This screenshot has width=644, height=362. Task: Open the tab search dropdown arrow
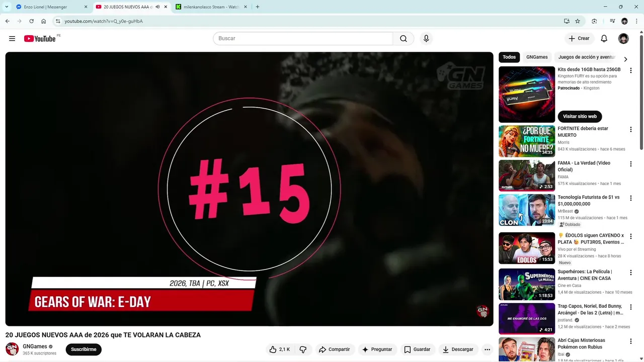pyautogui.click(x=7, y=7)
